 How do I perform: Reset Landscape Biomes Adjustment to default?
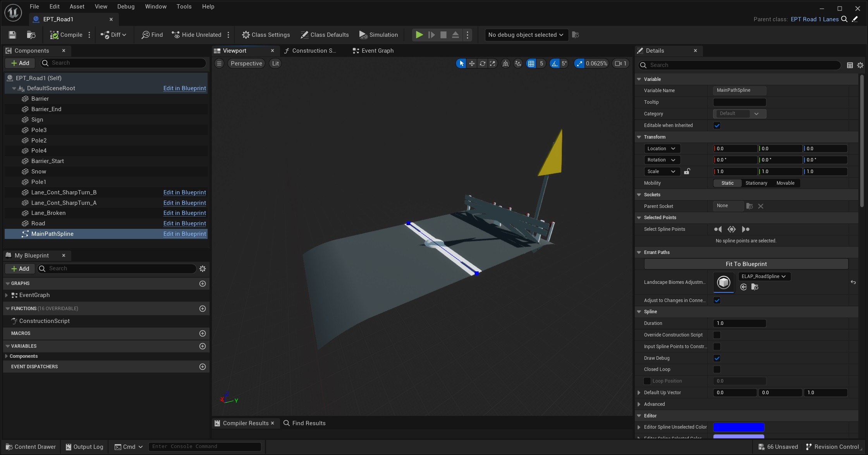pyautogui.click(x=853, y=282)
